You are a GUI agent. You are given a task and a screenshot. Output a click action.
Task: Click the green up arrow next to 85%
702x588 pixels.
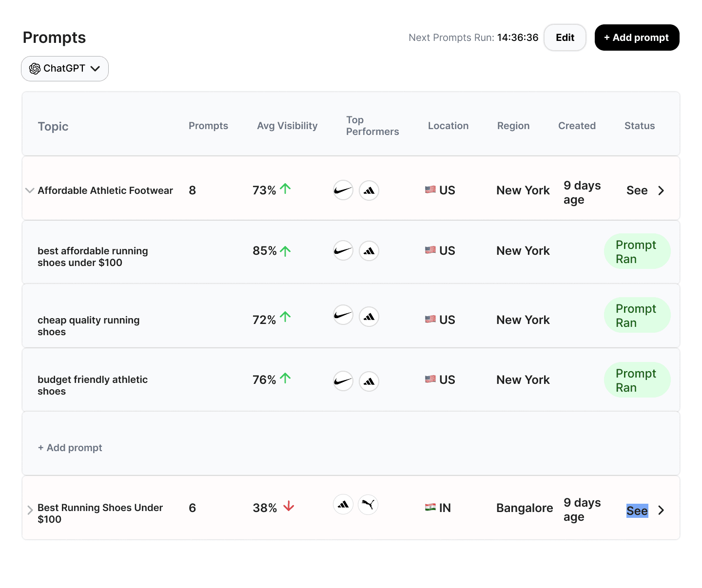click(286, 251)
